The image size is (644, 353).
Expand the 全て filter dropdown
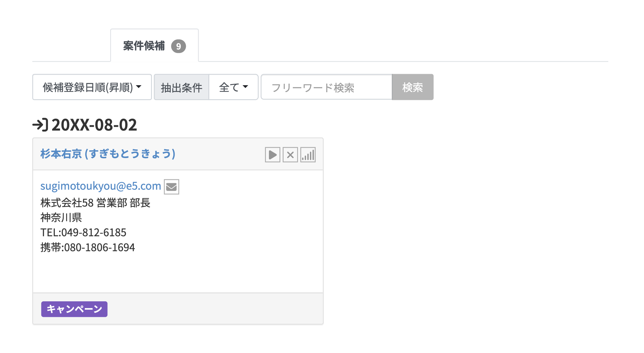tap(233, 87)
